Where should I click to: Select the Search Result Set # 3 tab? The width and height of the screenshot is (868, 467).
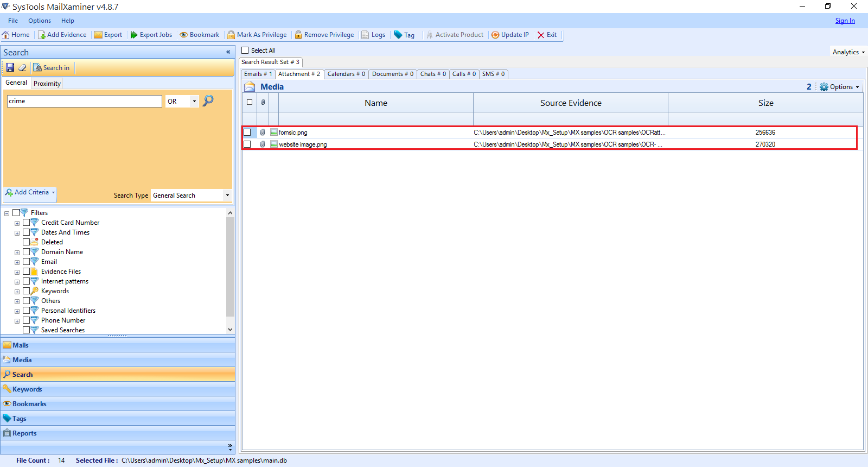(x=270, y=62)
